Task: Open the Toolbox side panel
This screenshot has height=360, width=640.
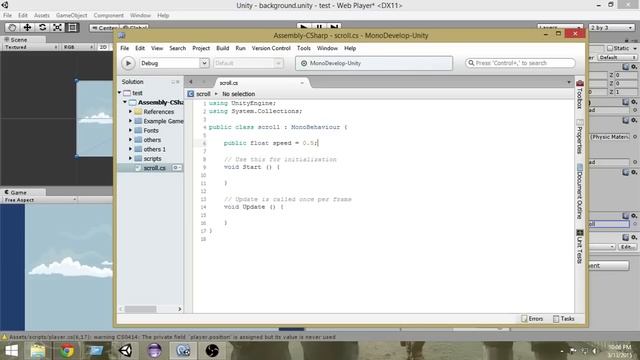Action: click(580, 95)
